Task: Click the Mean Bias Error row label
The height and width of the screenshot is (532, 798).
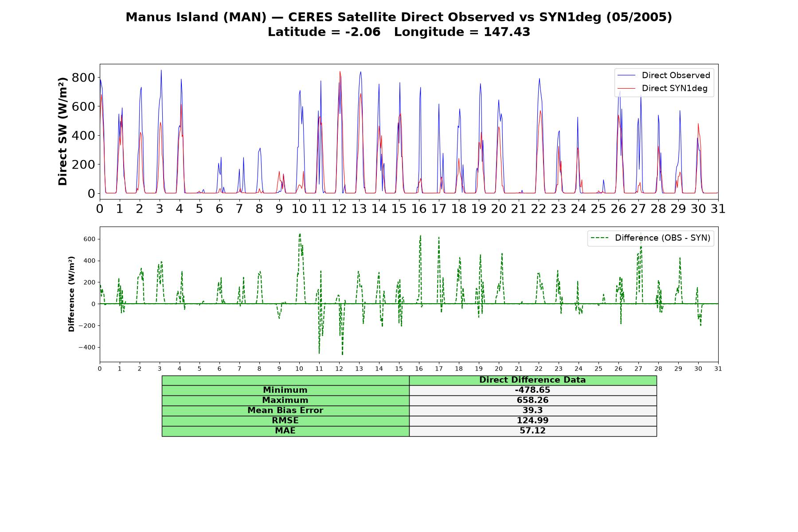Action: (x=285, y=411)
